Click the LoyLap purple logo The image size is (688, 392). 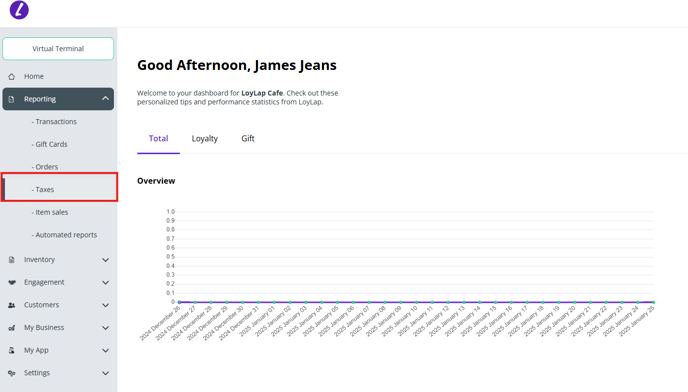pyautogui.click(x=19, y=10)
